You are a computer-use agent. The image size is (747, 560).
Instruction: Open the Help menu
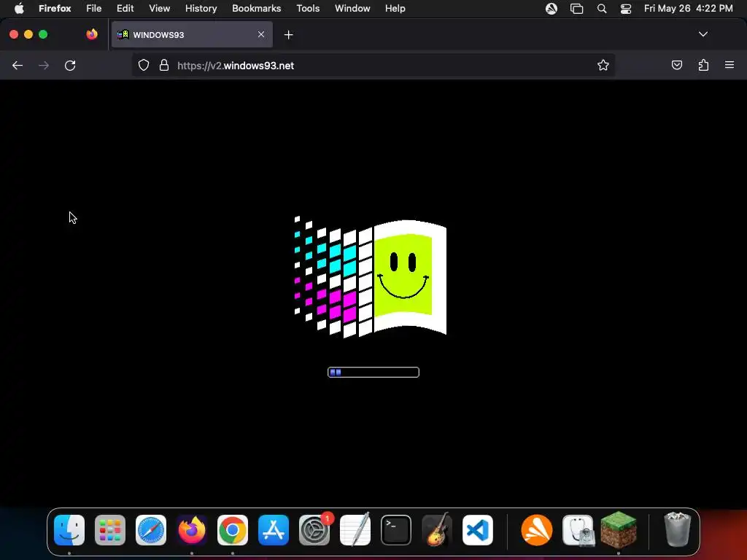click(395, 8)
